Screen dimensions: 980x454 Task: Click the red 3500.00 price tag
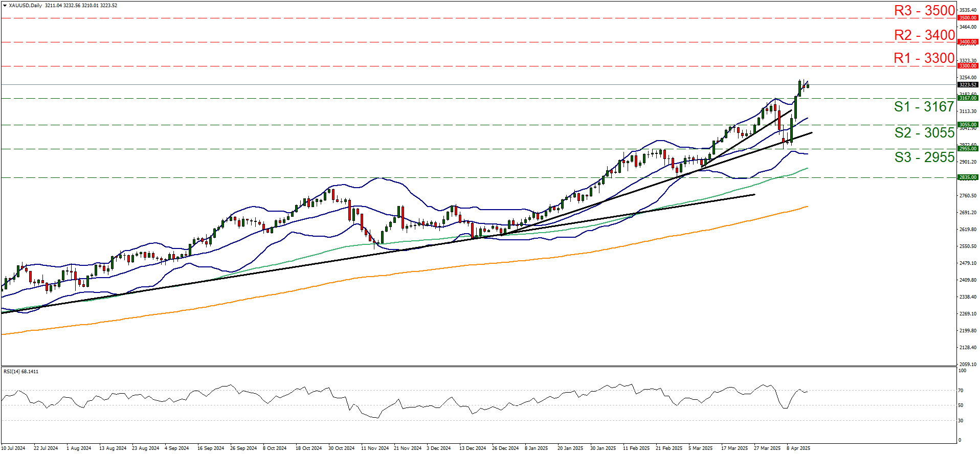[968, 18]
